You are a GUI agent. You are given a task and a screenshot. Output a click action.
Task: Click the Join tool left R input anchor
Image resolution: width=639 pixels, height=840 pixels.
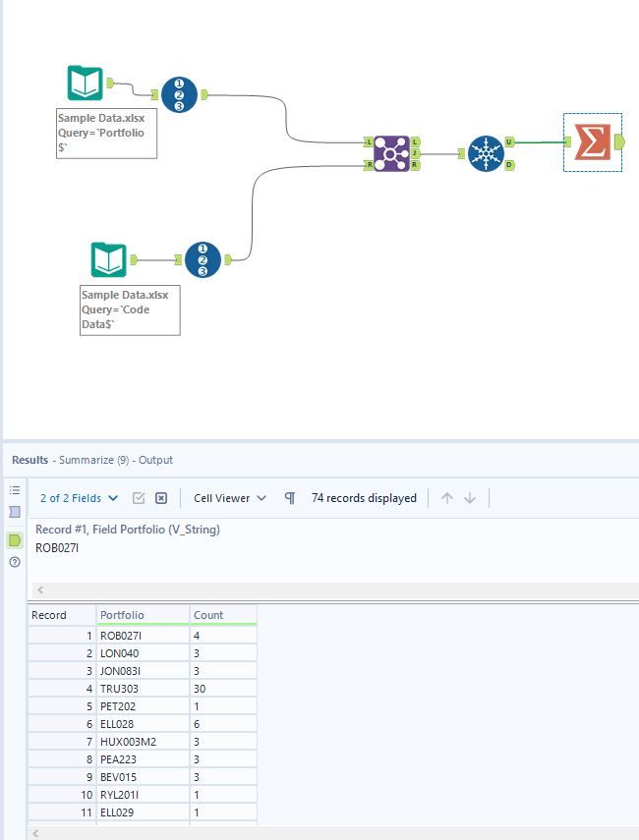point(369,165)
